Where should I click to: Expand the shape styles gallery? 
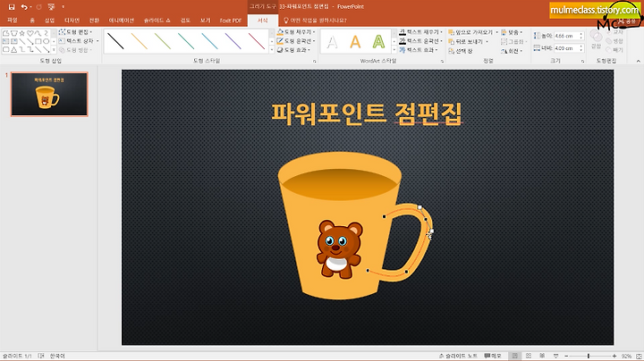pyautogui.click(x=272, y=50)
